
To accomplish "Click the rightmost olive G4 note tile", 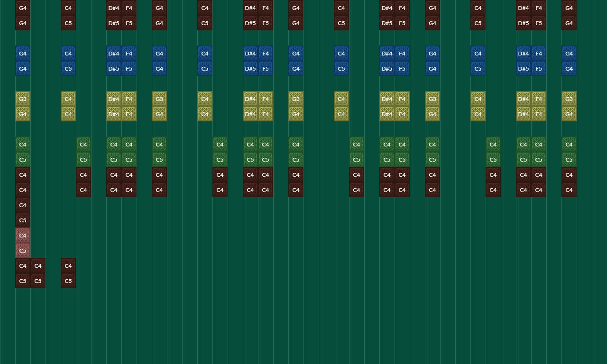I will tap(569, 114).
